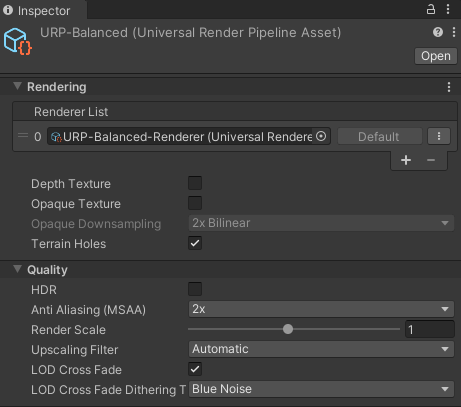
Task: Click the Depth Texture label
Action: pyautogui.click(x=71, y=184)
